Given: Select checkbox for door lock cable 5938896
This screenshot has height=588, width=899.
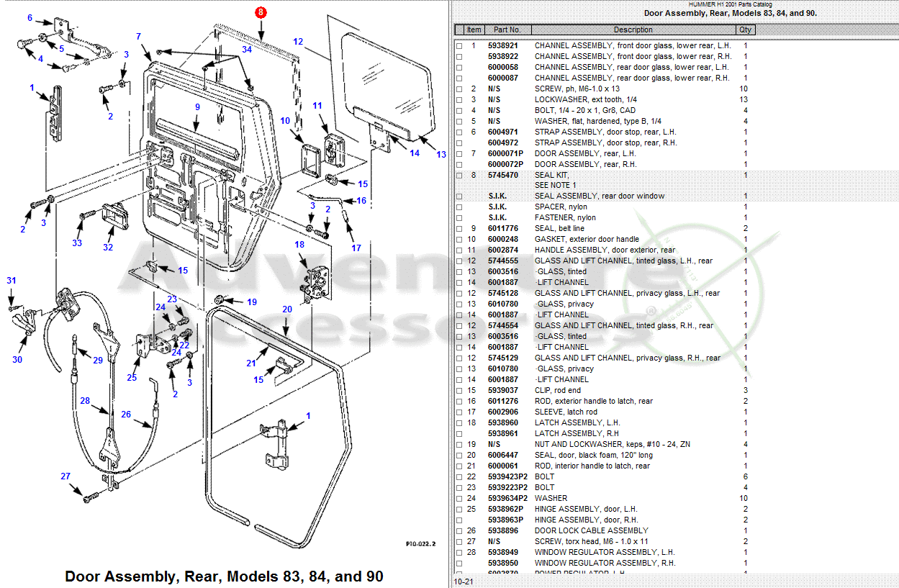Looking at the screenshot, I should coord(458,531).
